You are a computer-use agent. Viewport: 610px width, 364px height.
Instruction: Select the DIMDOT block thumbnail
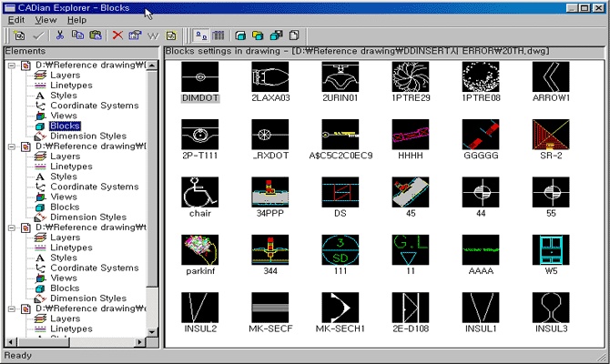[x=200, y=77]
